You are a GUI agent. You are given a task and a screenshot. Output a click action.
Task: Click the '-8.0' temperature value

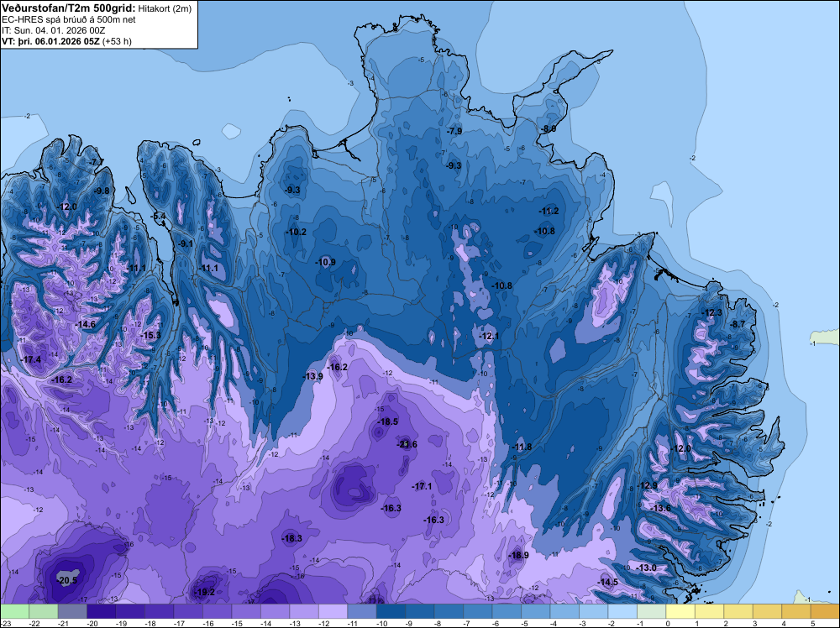548,129
